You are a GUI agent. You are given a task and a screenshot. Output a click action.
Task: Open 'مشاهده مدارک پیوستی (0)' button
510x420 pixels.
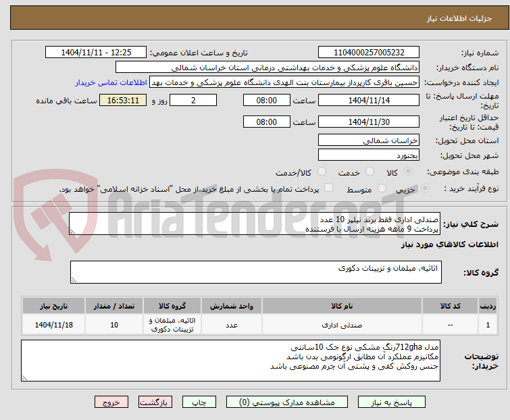(x=287, y=402)
